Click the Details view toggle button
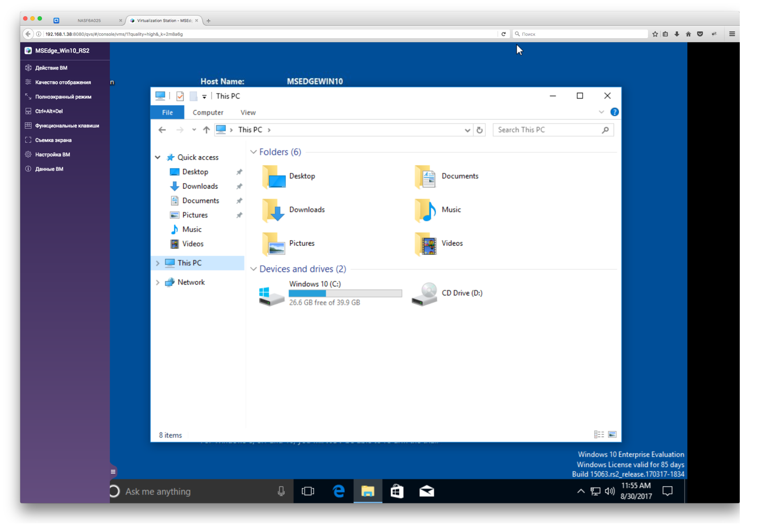Screen dimensions: 760x532 click(599, 434)
